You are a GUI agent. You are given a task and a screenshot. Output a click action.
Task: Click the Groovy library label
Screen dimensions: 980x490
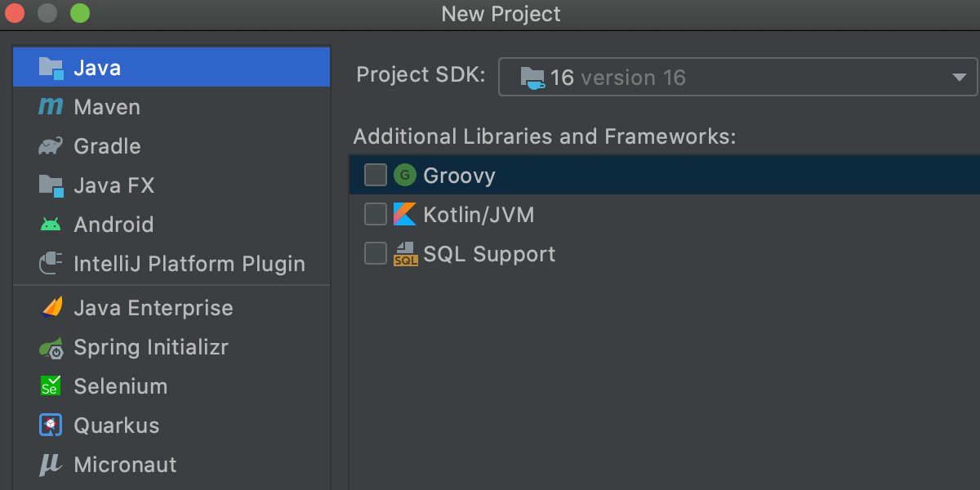pyautogui.click(x=459, y=176)
